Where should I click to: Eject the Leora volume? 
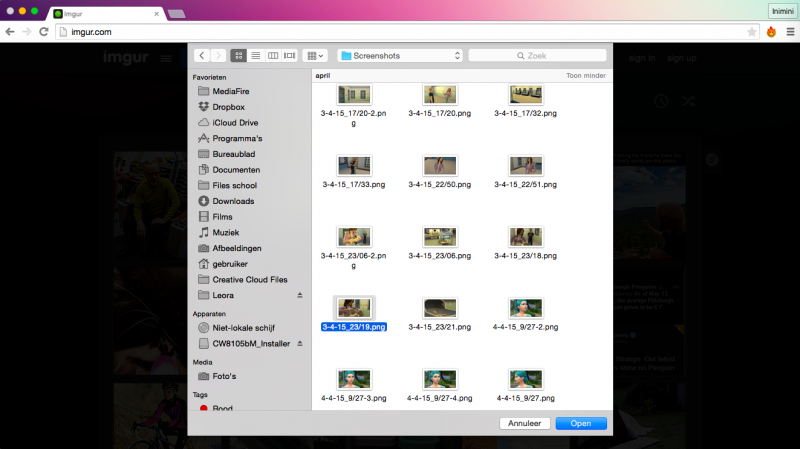[x=299, y=296]
